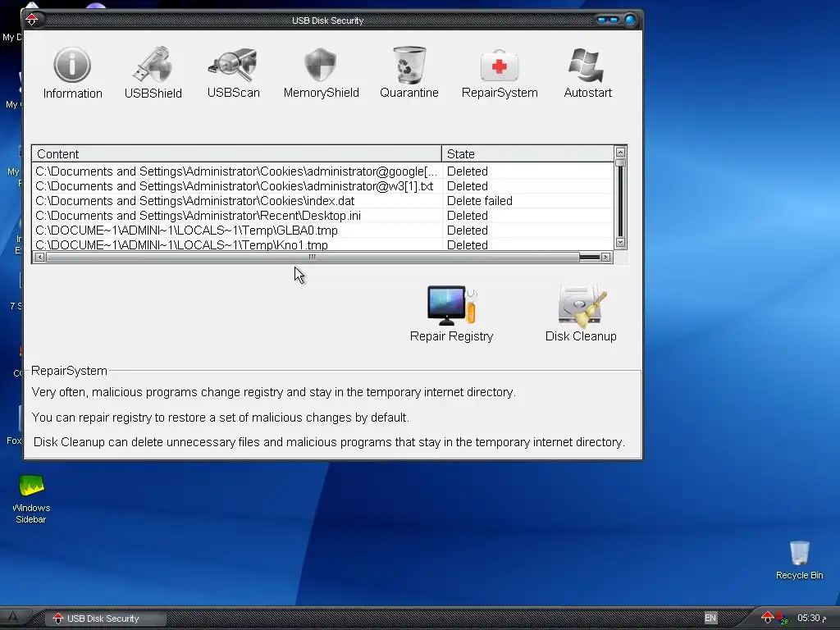840x630 pixels.
Task: Open Windows Sidebar desktop shortcut
Action: 31,499
